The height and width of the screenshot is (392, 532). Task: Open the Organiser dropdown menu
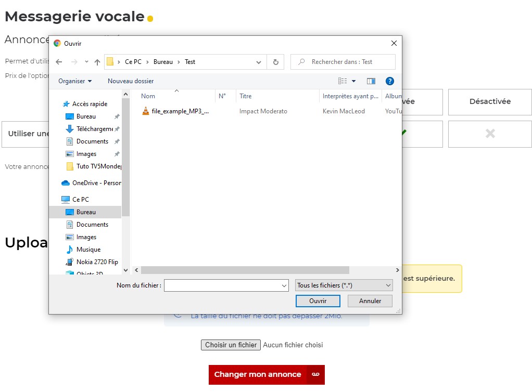(75, 81)
